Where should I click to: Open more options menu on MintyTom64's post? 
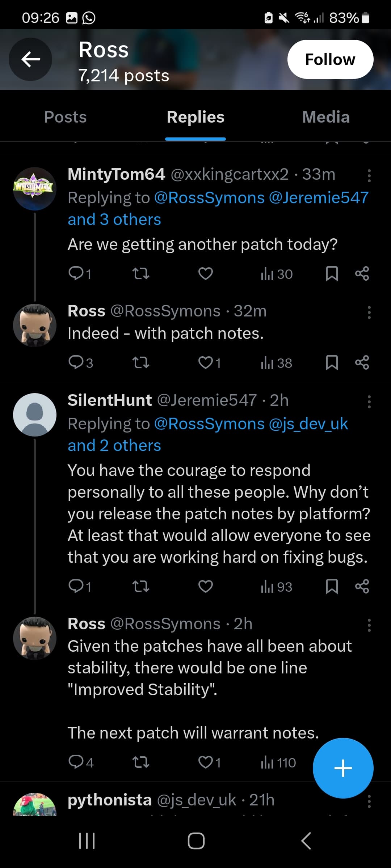pyautogui.click(x=369, y=176)
